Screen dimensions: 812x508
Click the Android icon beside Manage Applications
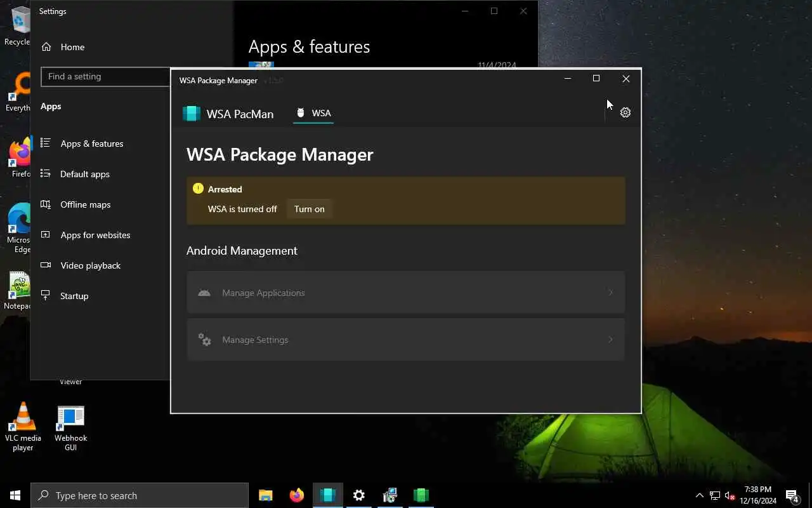(x=204, y=293)
